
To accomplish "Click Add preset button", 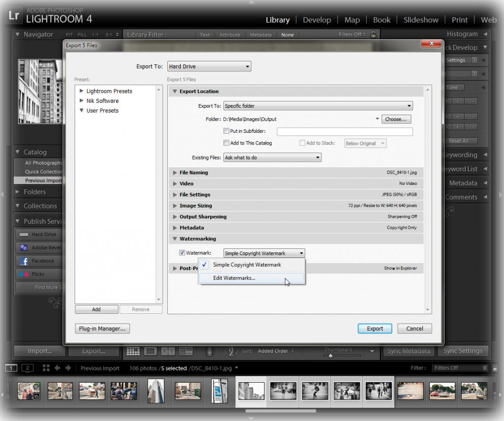I will click(96, 309).
